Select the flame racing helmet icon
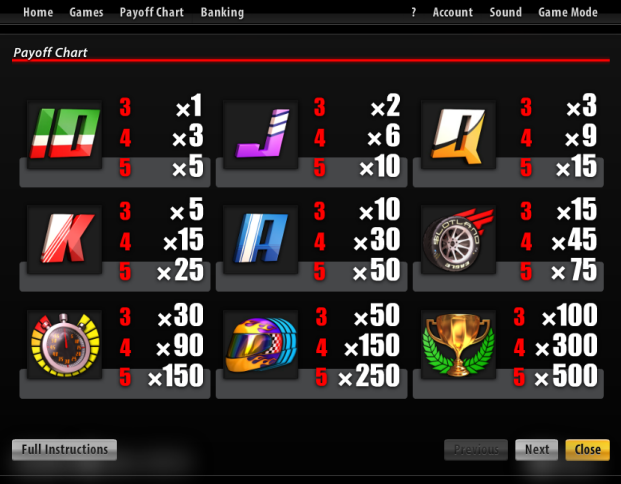This screenshot has height=484, width=621. (x=261, y=344)
